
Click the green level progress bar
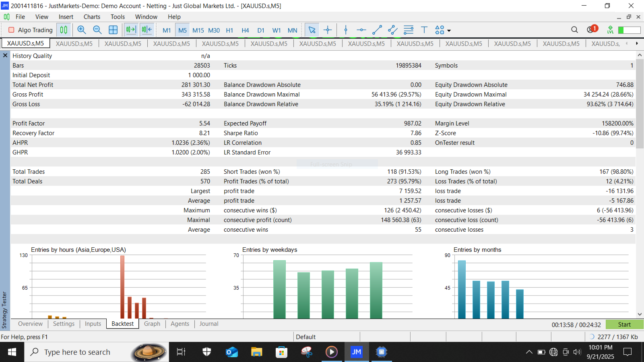[x=629, y=30]
